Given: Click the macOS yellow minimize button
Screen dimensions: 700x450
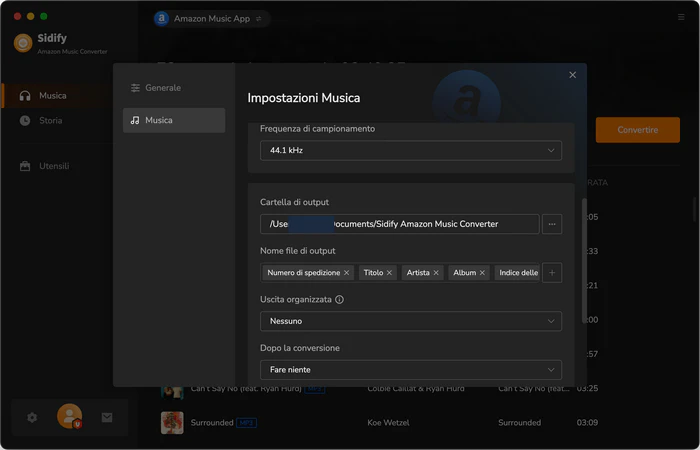Looking at the screenshot, I should [30, 17].
